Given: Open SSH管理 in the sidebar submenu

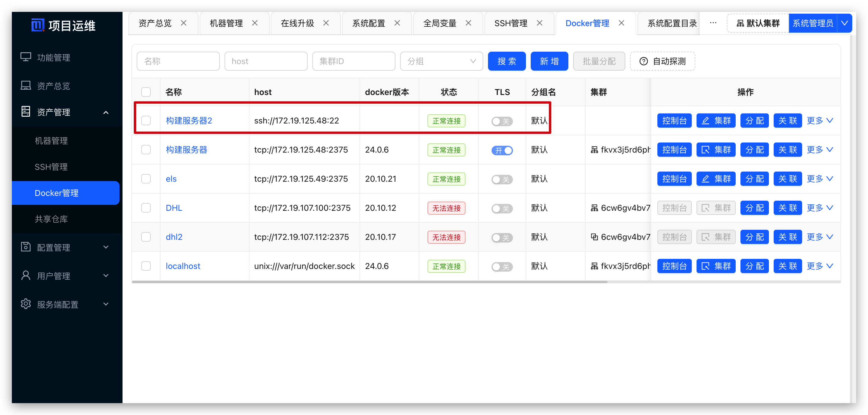Looking at the screenshot, I should [51, 167].
